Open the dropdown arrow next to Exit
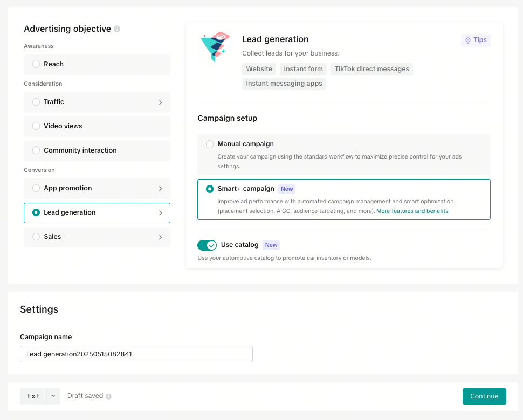The height and width of the screenshot is (420, 523). coord(53,396)
